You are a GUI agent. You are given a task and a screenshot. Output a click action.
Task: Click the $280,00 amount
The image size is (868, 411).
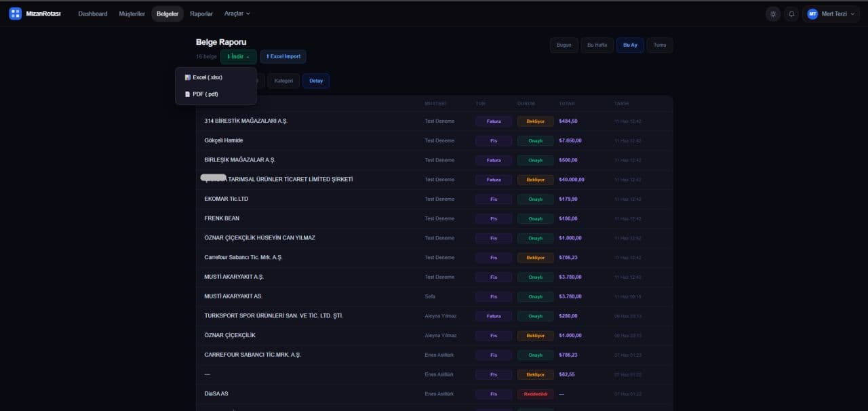(568, 316)
